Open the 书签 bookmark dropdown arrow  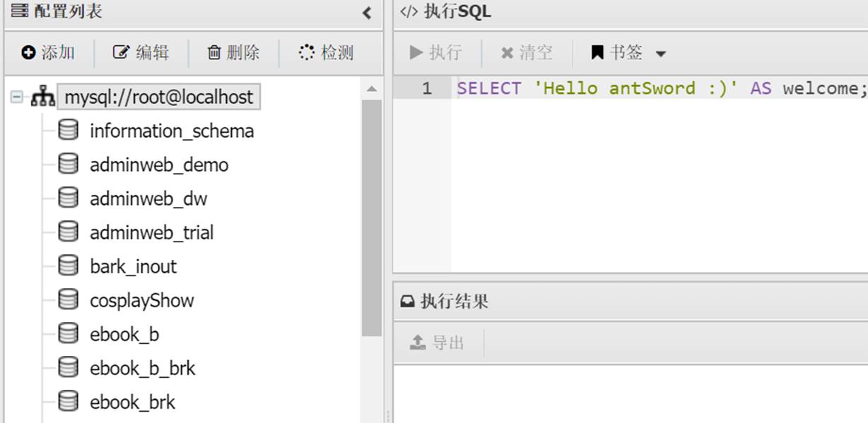click(x=661, y=54)
